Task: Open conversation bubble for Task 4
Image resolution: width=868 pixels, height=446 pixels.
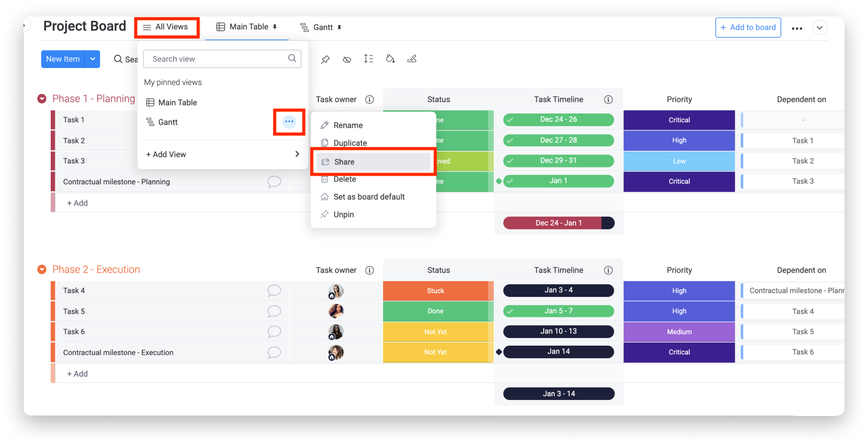Action: [x=274, y=291]
